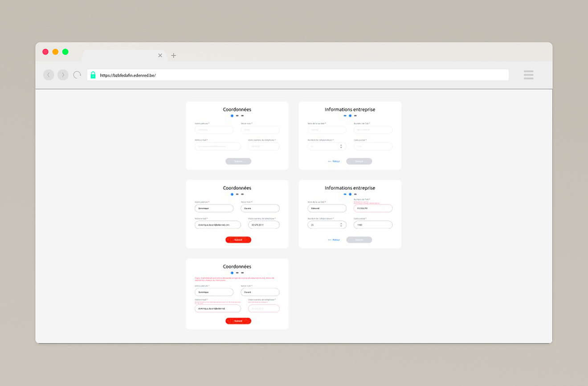Increase the collaborateurs value 25 with the up arrow
The height and width of the screenshot is (386, 588).
(x=341, y=223)
